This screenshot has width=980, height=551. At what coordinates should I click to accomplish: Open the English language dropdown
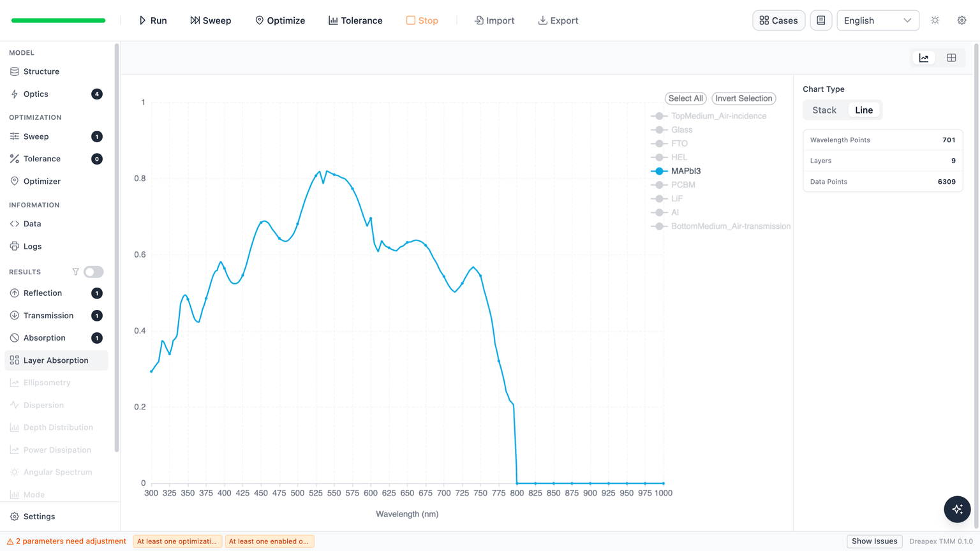click(x=878, y=20)
